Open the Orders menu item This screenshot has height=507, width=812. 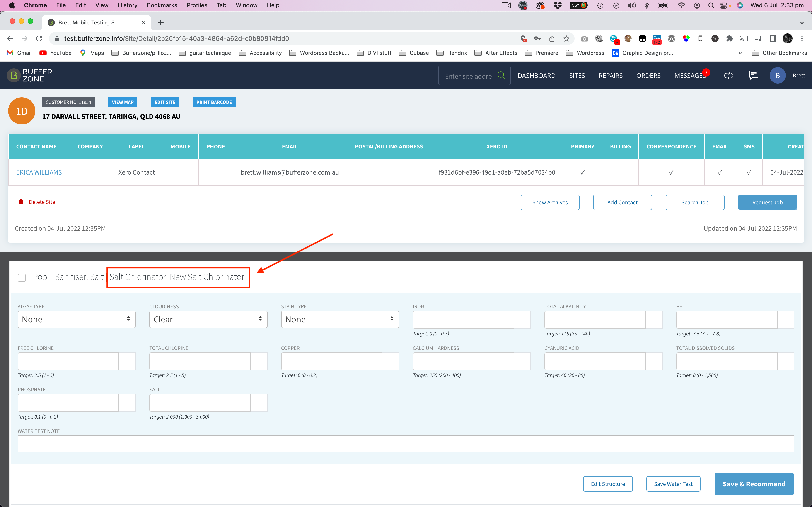tap(648, 75)
